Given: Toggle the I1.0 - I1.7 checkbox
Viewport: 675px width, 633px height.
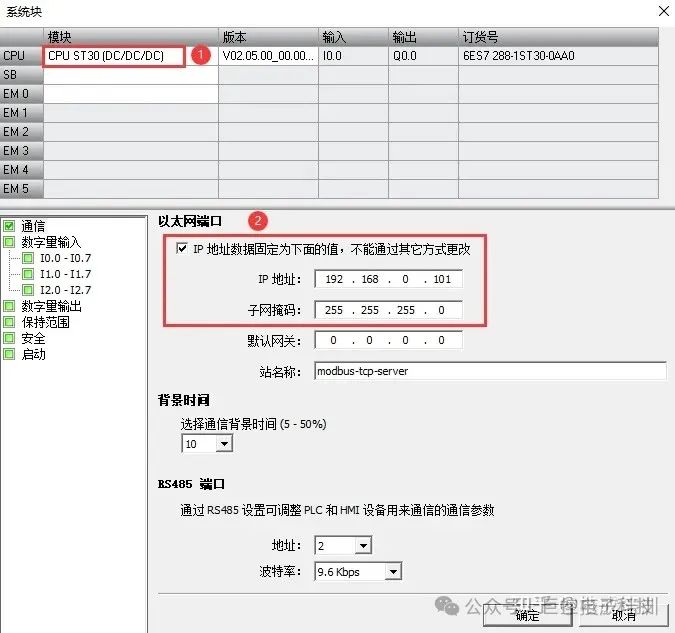Looking at the screenshot, I should [x=28, y=274].
